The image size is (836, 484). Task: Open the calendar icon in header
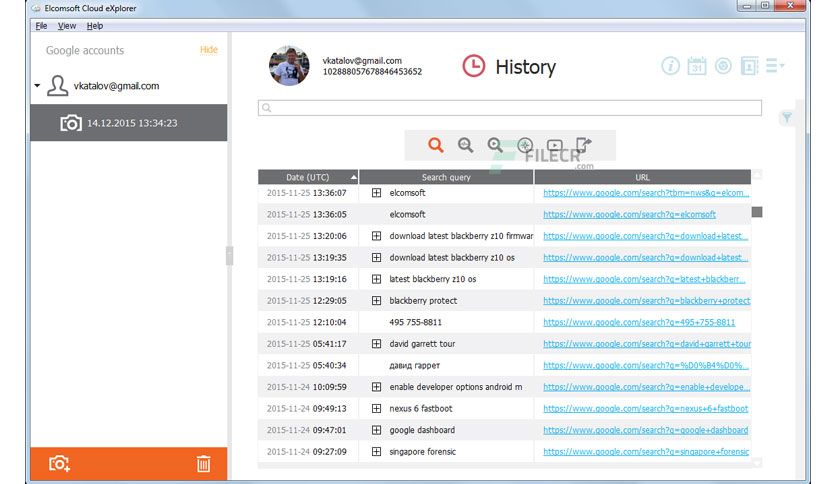click(696, 66)
